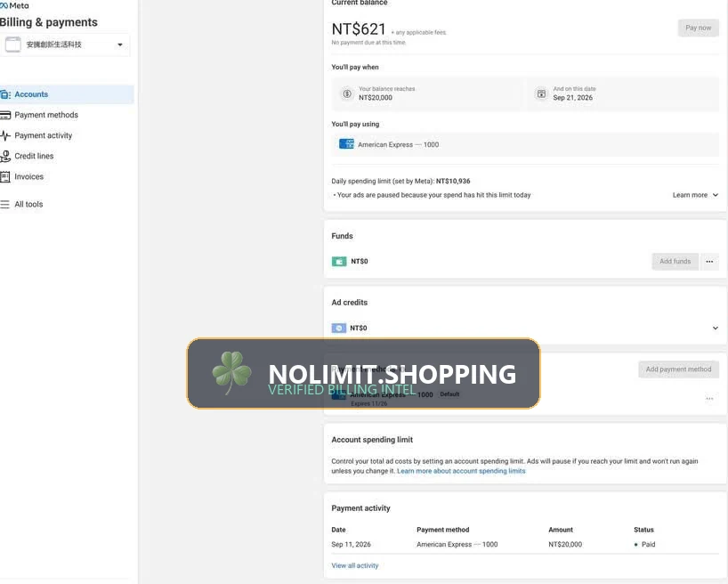Click View all activity link
The height and width of the screenshot is (584, 728).
355,565
